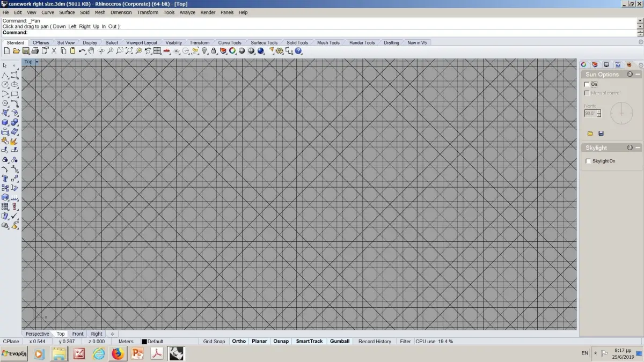Select the Text object T tool
The width and height of the screenshot is (644, 362).
pos(5,179)
